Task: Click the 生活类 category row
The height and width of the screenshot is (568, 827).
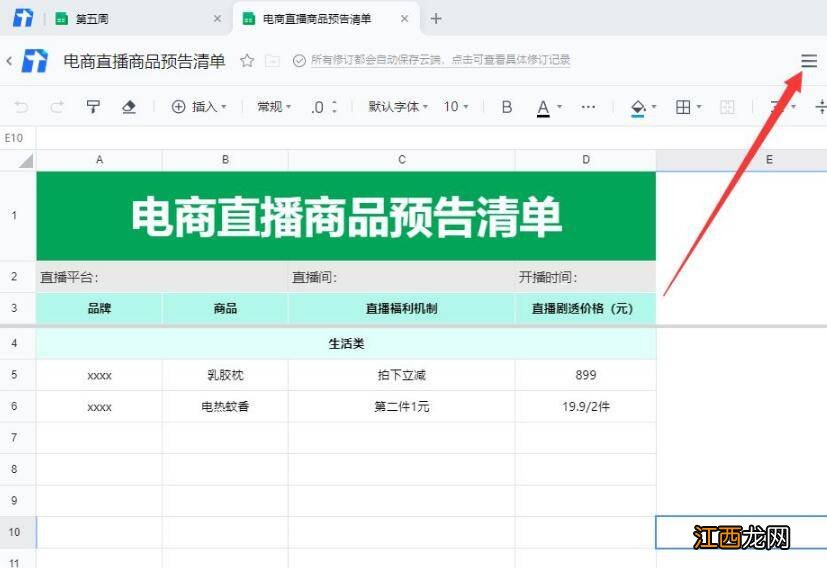Action: point(346,344)
